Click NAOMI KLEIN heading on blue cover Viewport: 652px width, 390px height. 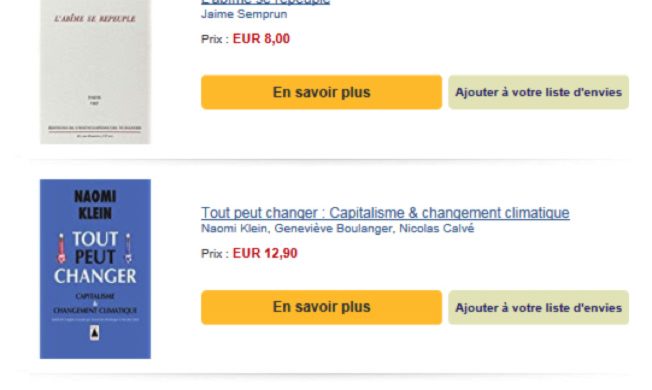pos(95,205)
